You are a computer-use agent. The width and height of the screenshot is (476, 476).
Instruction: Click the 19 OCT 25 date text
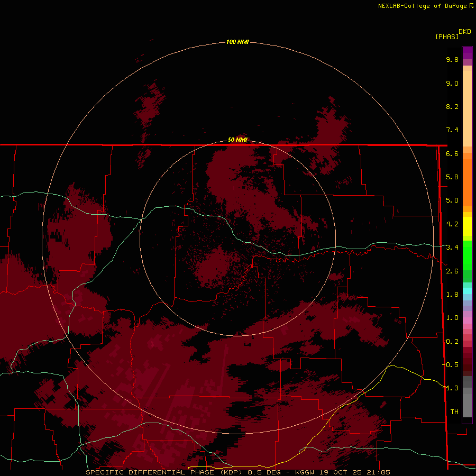[x=341, y=472]
